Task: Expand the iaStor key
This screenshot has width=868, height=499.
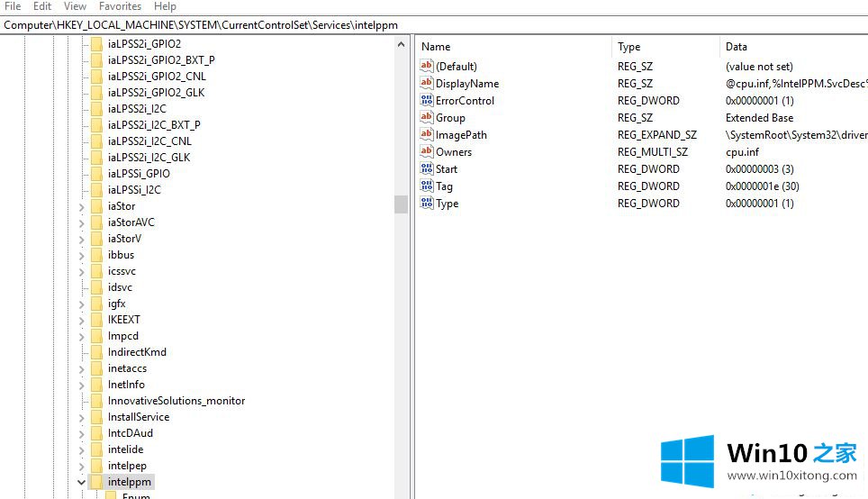Action: point(81,207)
